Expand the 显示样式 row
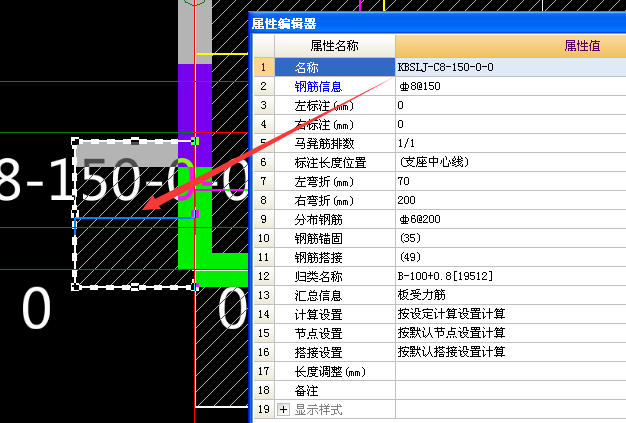Viewport: 626px width, 423px height. (x=283, y=409)
